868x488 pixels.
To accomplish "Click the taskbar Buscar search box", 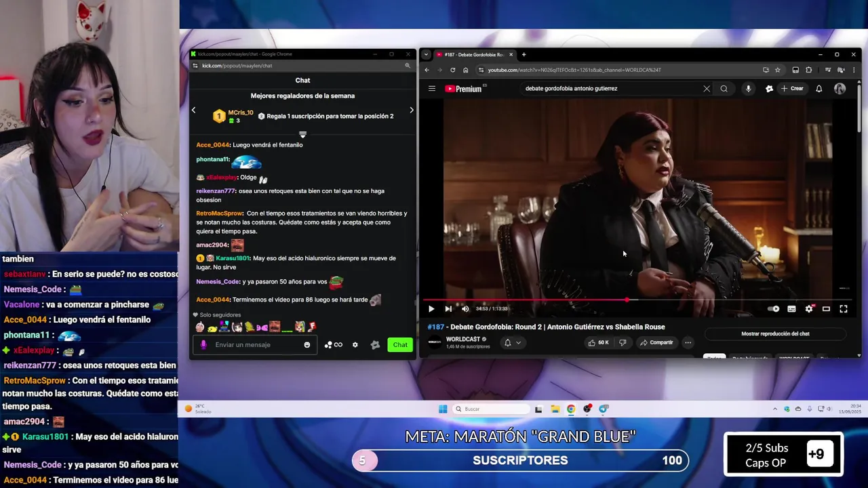I will [492, 409].
